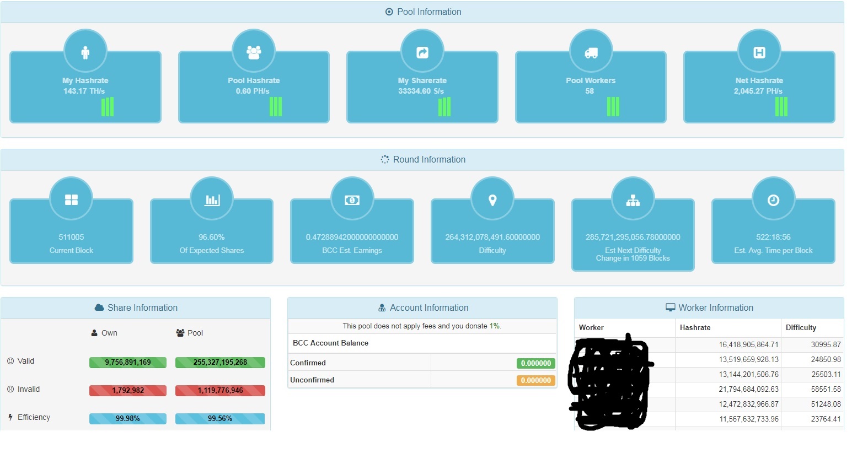The image size is (868, 464).
Task: Click the difficulty value 30995.87
Action: click(x=826, y=344)
